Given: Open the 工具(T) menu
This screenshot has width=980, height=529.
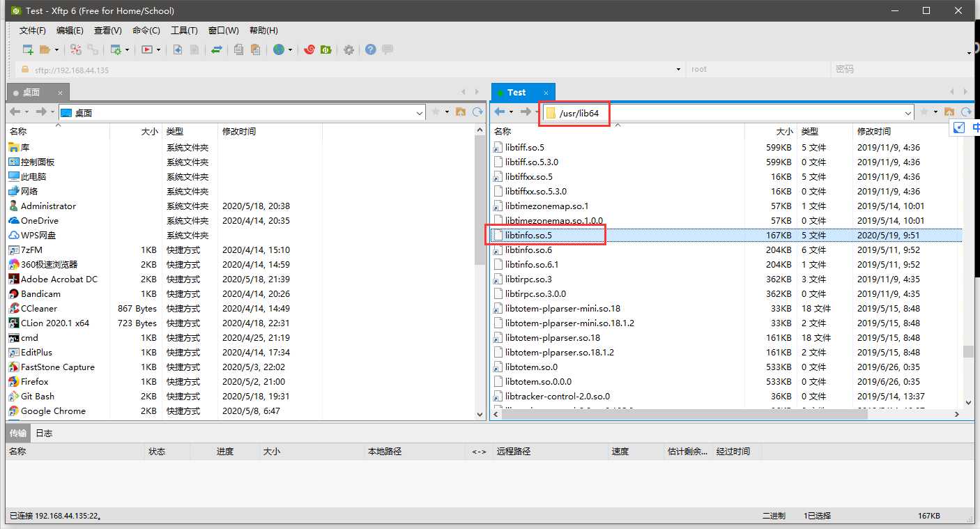Looking at the screenshot, I should click(x=184, y=31).
